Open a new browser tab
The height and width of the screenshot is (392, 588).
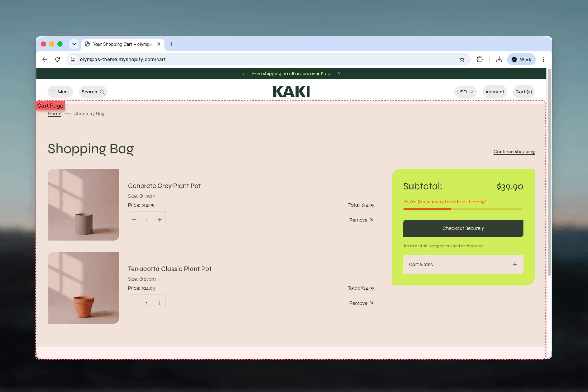point(171,44)
